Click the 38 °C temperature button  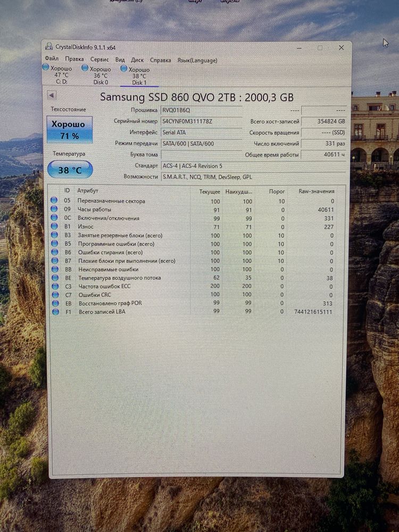click(70, 170)
